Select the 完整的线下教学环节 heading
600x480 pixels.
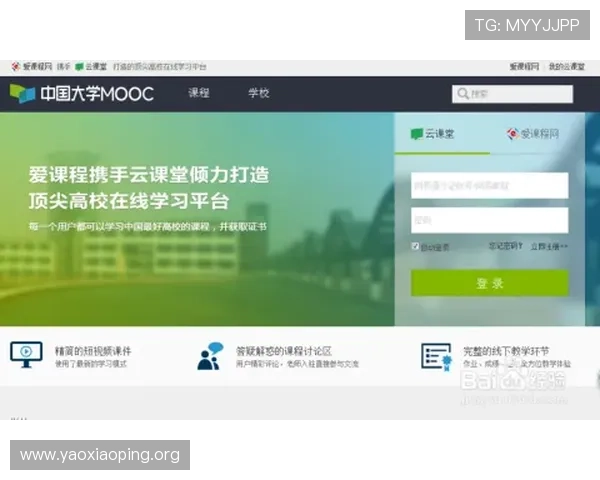(x=506, y=351)
